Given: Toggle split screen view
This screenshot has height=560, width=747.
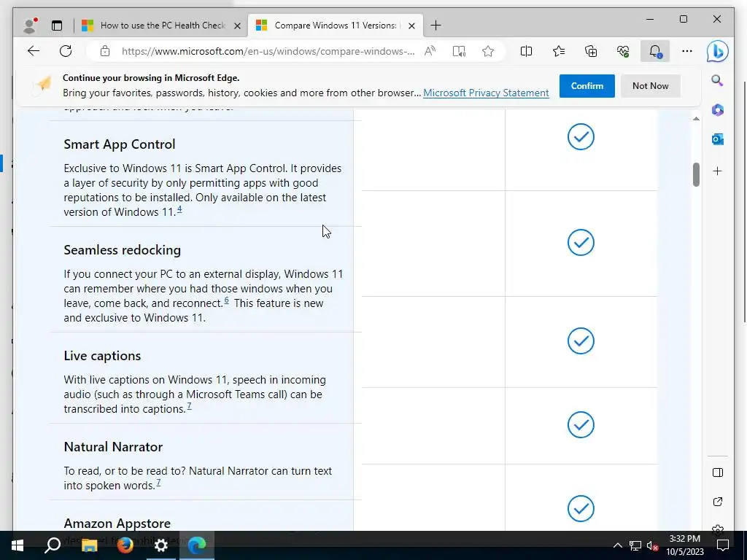Looking at the screenshot, I should 527,51.
